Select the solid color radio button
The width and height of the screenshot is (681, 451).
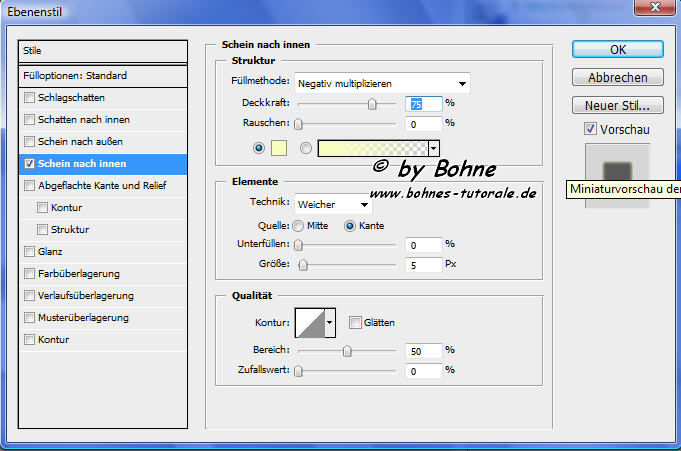[259, 148]
